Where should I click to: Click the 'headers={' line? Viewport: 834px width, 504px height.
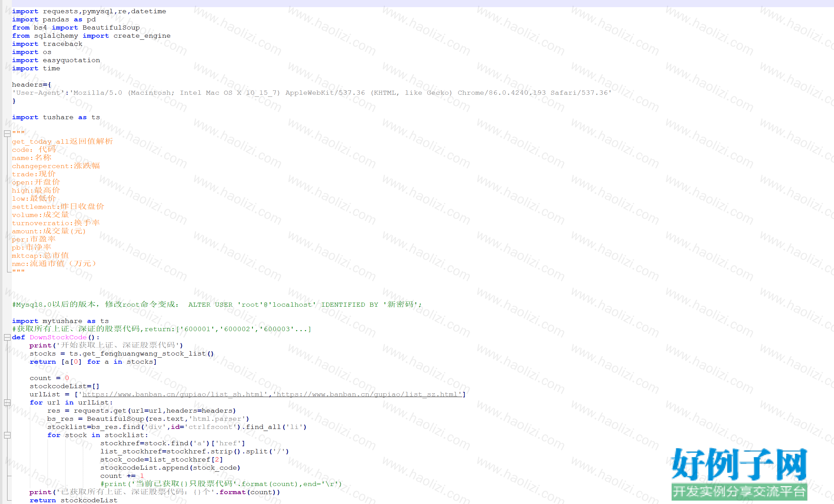[32, 85]
